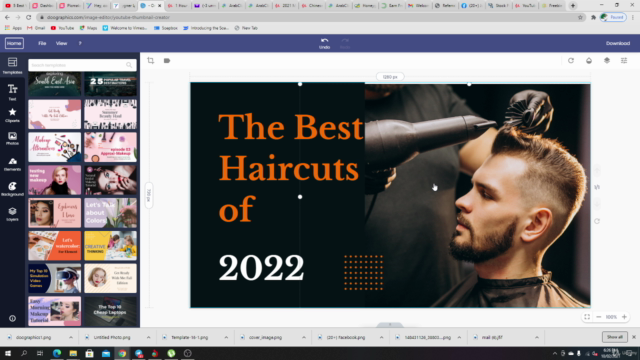Screen dimensions: 640x360
Task: Close the downloads bar
Action: 633,337
